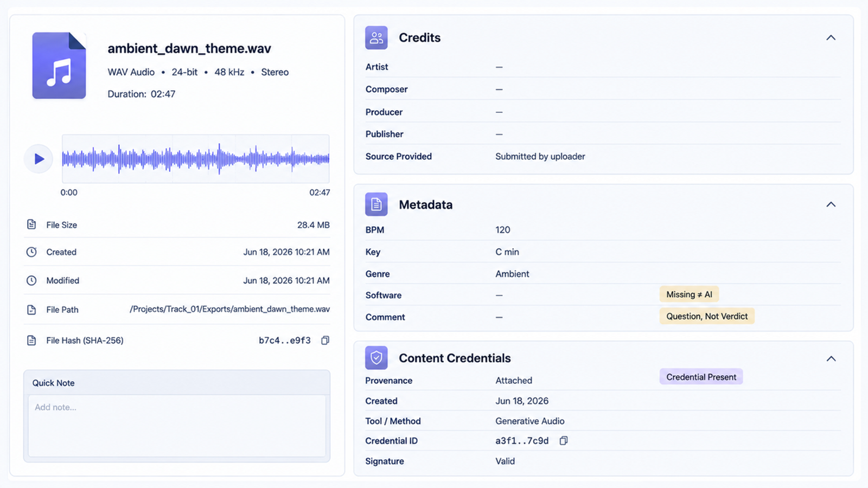The image size is (868, 488).
Task: Click the Key value 'C min'
Action: [x=507, y=252]
